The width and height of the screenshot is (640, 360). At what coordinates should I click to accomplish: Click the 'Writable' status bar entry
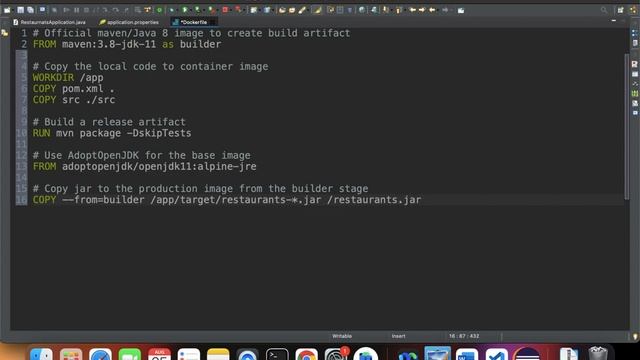click(342, 336)
